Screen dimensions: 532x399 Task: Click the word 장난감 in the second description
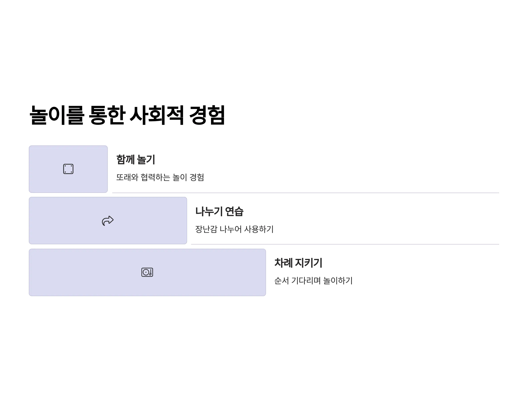[x=206, y=229]
